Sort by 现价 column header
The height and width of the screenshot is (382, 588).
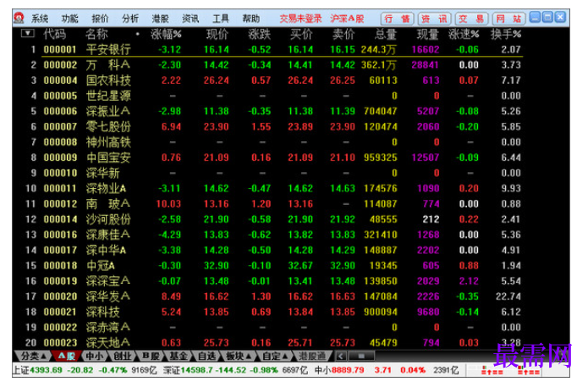pos(217,34)
